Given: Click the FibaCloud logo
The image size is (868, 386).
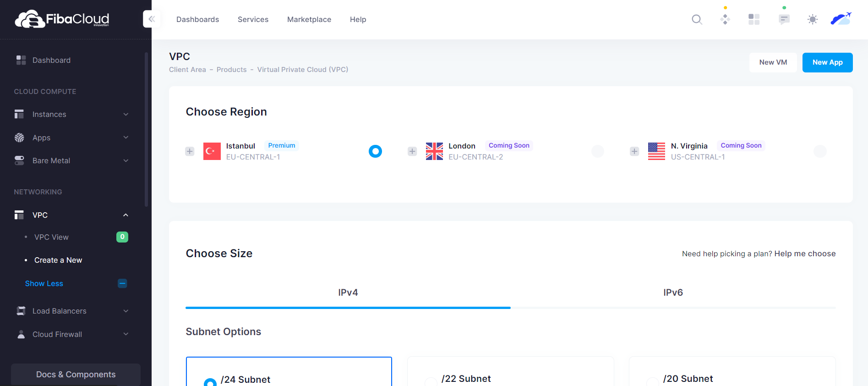Looking at the screenshot, I should (62, 19).
